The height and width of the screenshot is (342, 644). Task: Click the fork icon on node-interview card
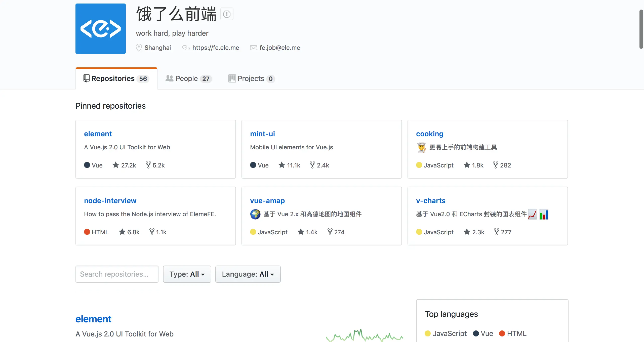coord(152,232)
